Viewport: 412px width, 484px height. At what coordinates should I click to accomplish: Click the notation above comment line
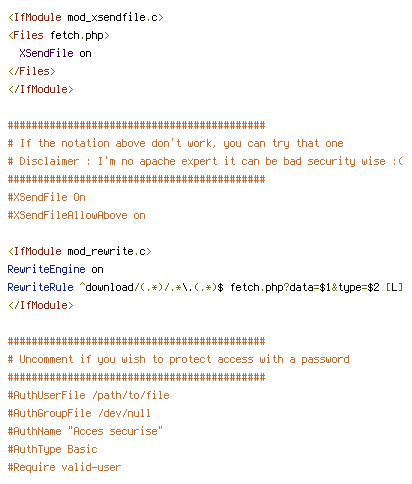click(176, 143)
